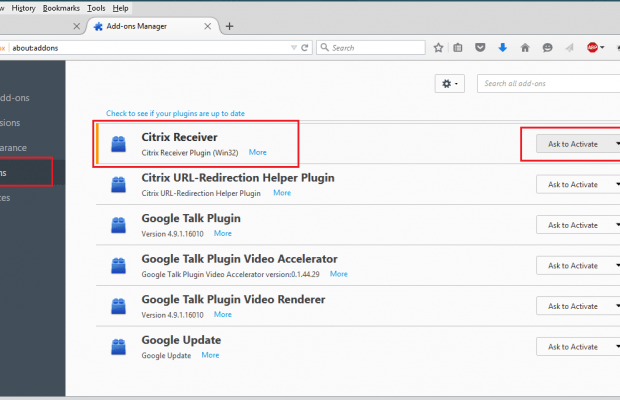This screenshot has height=400, width=620.
Task: Select the Google Talk Plugin title
Action: (x=191, y=219)
